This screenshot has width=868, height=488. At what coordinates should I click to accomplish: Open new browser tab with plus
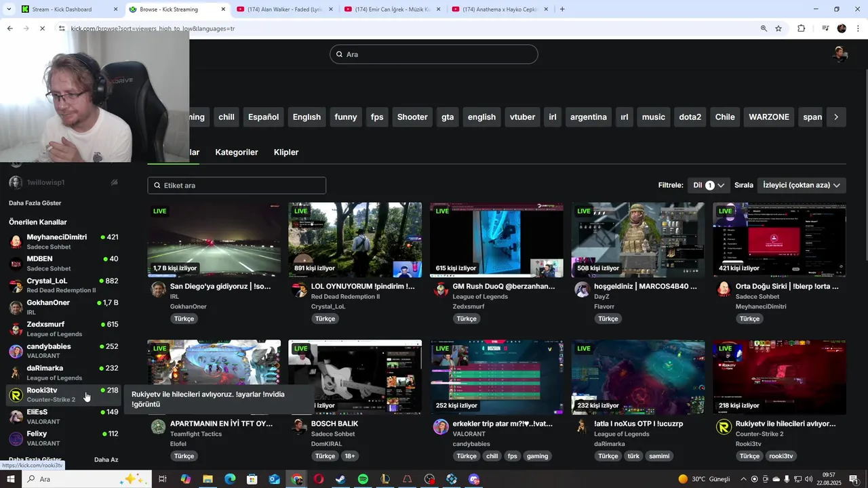tap(562, 9)
